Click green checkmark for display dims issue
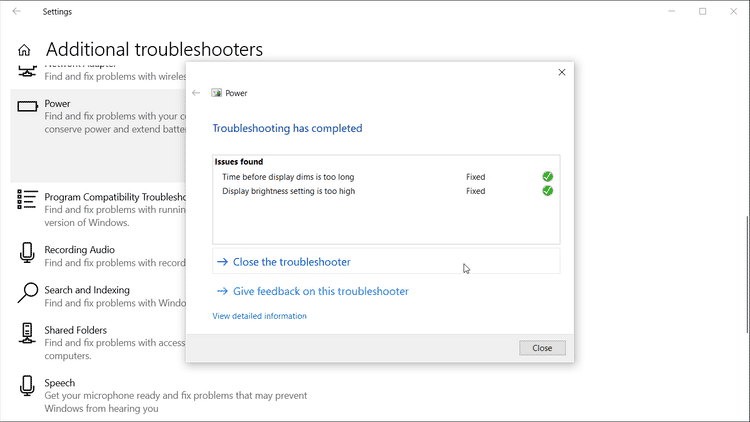The height and width of the screenshot is (422, 750). coord(548,177)
